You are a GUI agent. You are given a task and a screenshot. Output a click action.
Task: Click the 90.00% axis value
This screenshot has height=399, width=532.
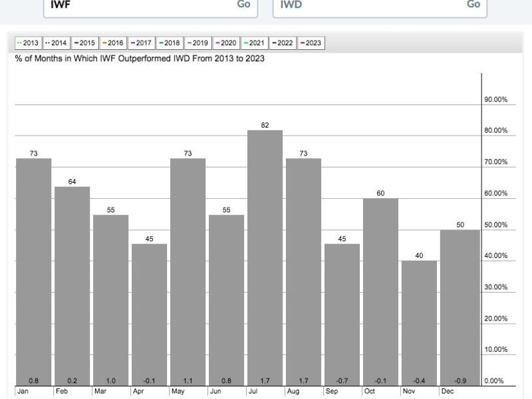[495, 99]
